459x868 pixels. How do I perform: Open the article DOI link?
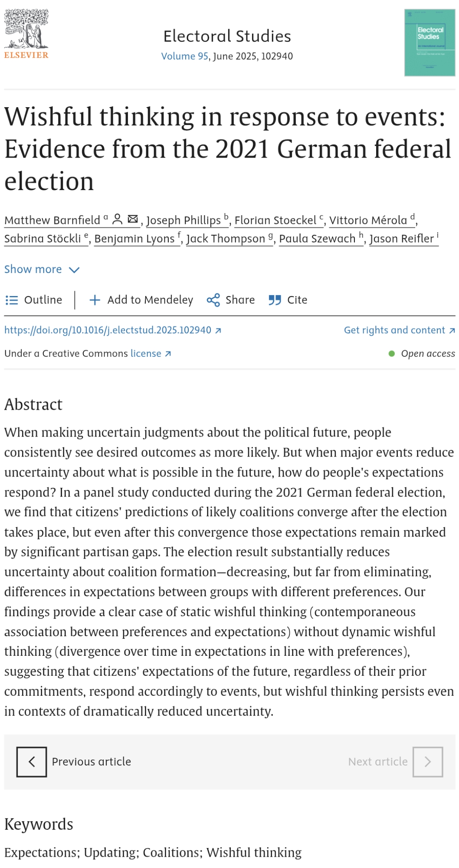click(x=108, y=330)
